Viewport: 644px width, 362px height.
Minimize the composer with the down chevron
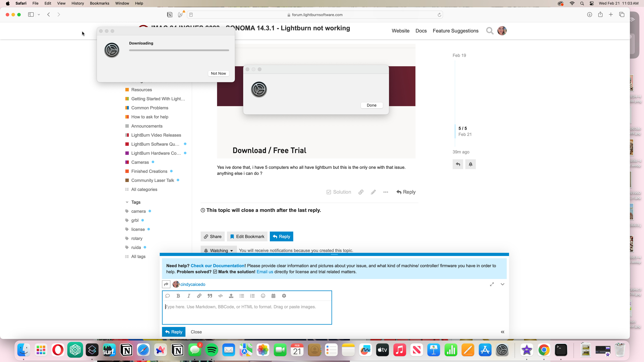point(503,284)
